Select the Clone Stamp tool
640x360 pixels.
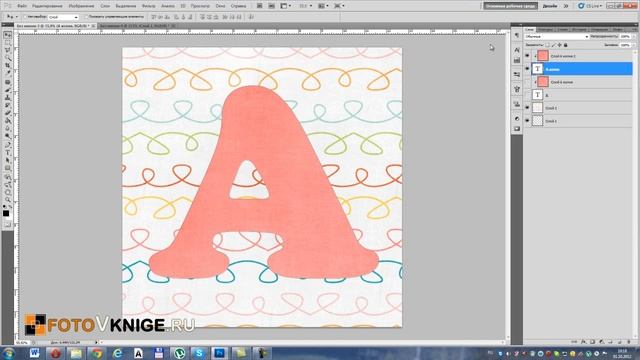(x=7, y=98)
